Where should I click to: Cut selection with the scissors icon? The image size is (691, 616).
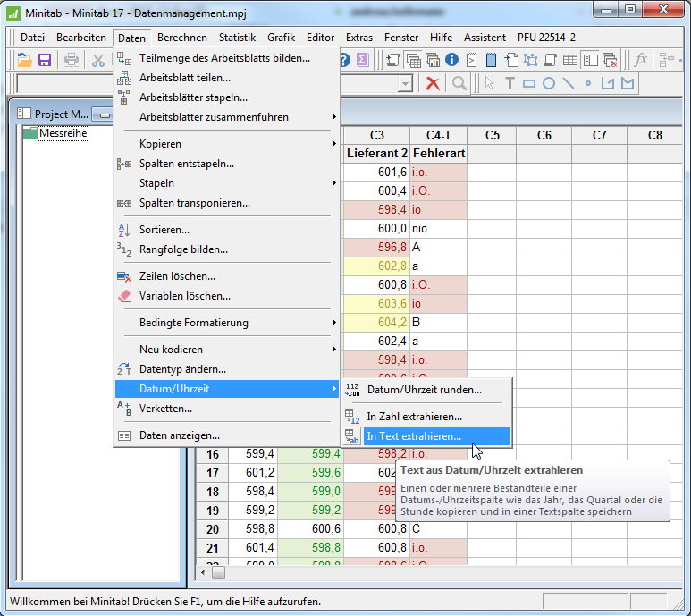pyautogui.click(x=97, y=60)
